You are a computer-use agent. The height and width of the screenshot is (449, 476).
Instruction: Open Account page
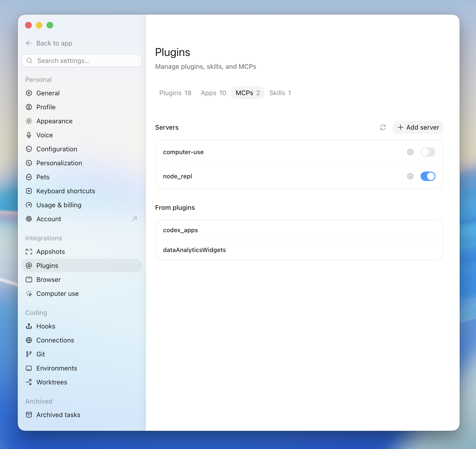tap(82, 219)
